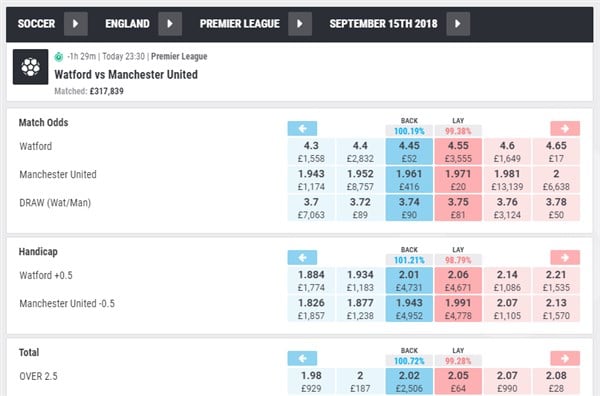600x396 pixels.
Task: Click blue left arrow in Total section
Action: tap(302, 359)
